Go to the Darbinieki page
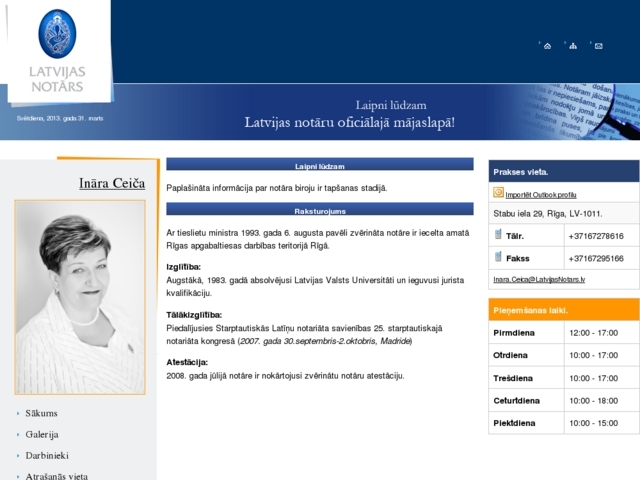 47,456
